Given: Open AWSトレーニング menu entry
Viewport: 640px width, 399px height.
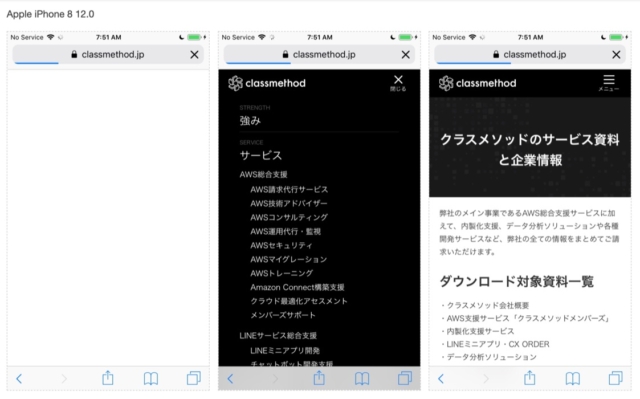Looking at the screenshot, I should [282, 273].
